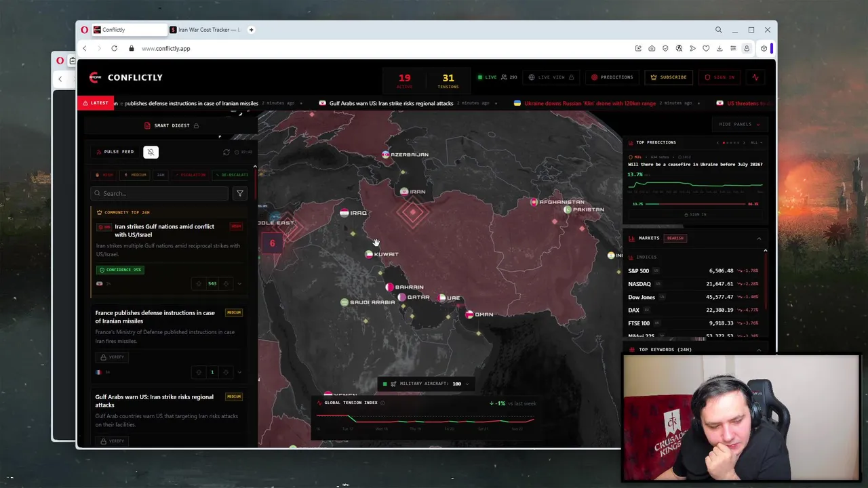Viewport: 868px width, 488px height.
Task: Click the ceasefire probability trend chart
Action: click(695, 185)
